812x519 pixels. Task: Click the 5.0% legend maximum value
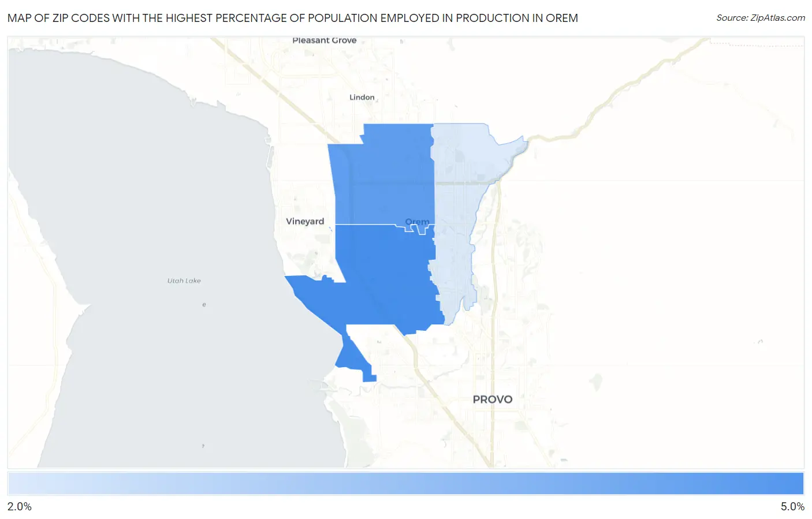792,506
